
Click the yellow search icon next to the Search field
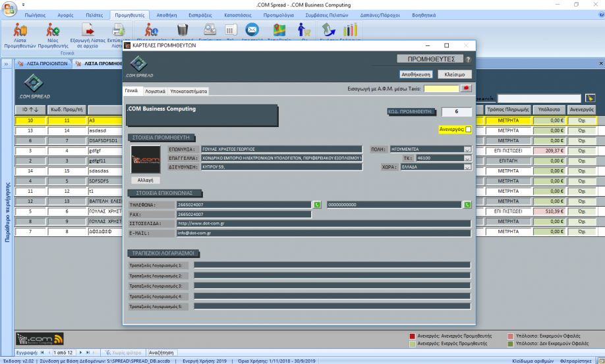[590, 98]
